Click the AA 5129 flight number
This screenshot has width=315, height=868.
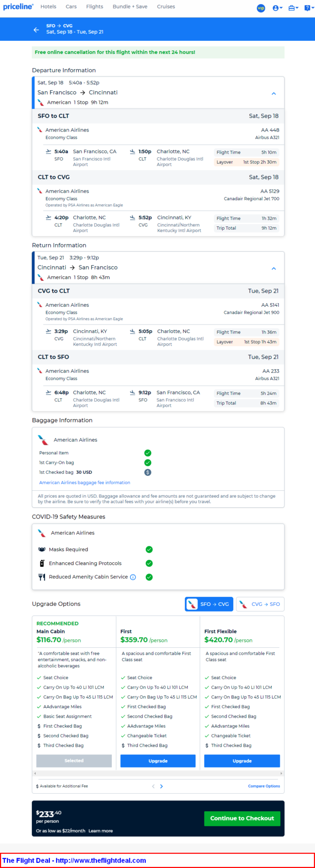pos(270,191)
